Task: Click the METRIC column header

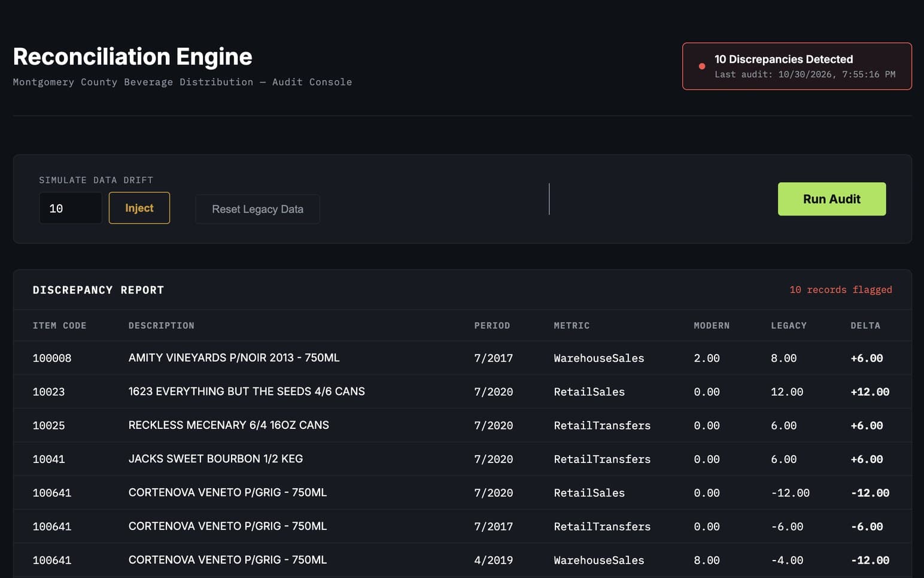Action: [572, 326]
